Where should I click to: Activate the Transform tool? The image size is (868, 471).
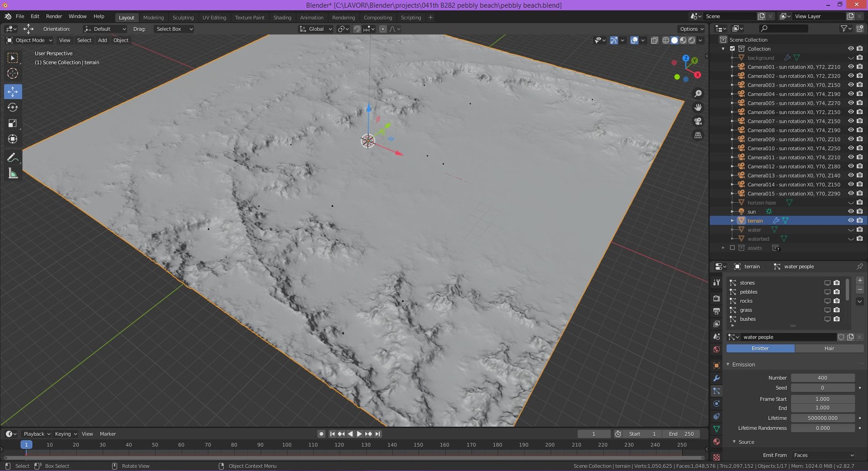pos(13,139)
